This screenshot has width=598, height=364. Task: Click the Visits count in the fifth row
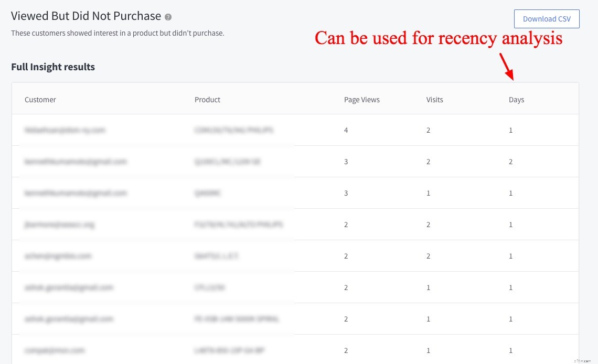(x=428, y=256)
